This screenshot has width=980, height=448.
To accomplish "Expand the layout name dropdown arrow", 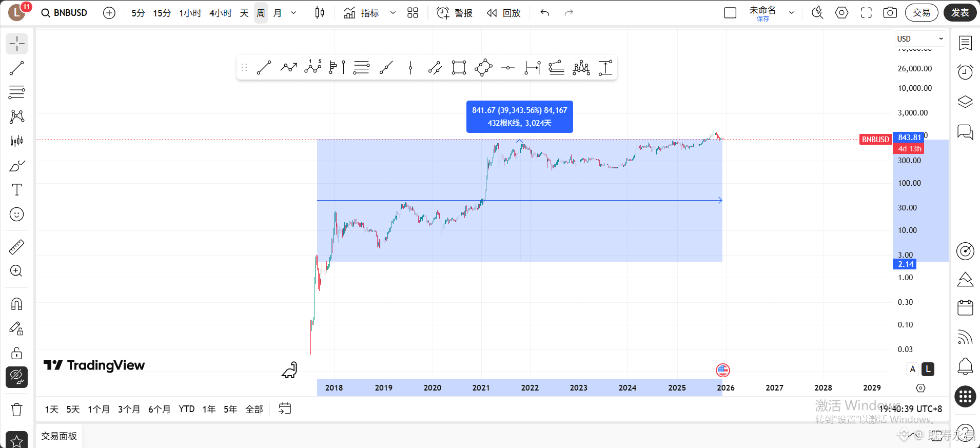I will 792,13.
